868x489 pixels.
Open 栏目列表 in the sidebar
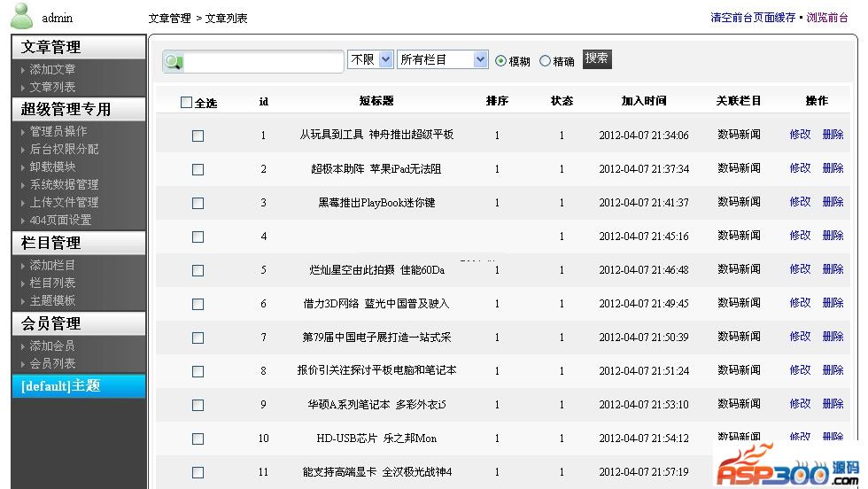tap(52, 283)
